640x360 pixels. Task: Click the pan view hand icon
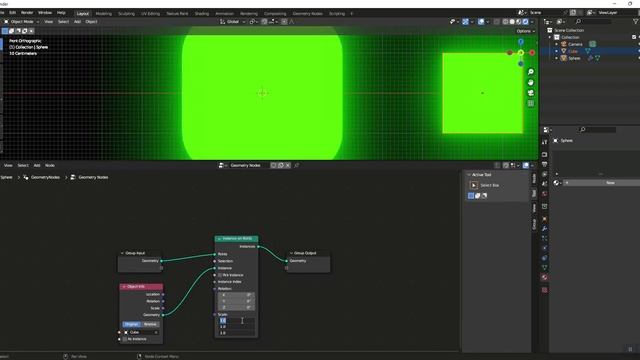click(531, 82)
